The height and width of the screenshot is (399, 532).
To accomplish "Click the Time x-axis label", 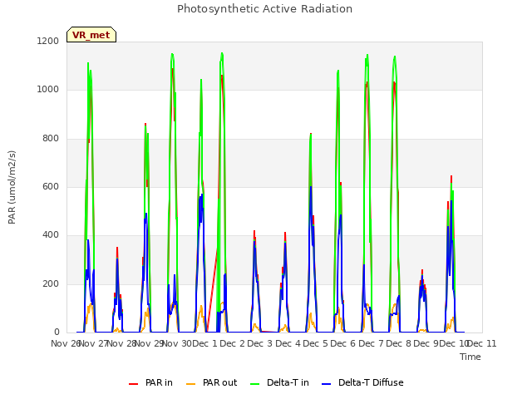I will (470, 357).
